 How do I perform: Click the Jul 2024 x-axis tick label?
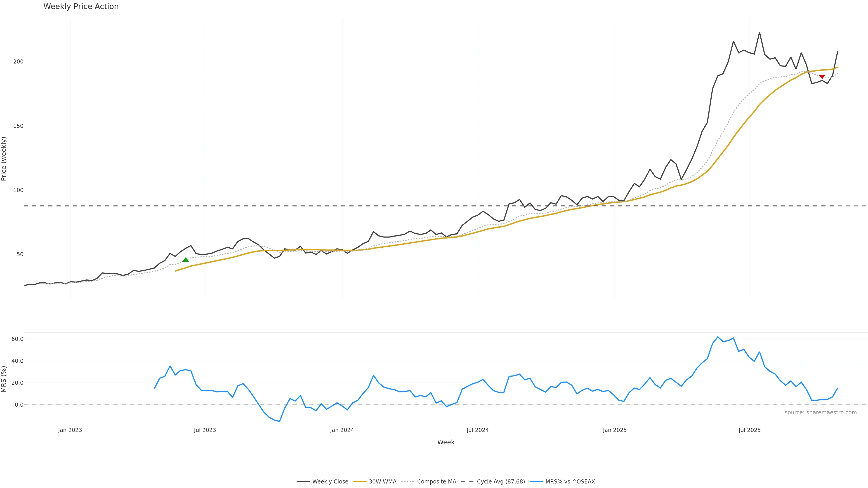pyautogui.click(x=477, y=430)
